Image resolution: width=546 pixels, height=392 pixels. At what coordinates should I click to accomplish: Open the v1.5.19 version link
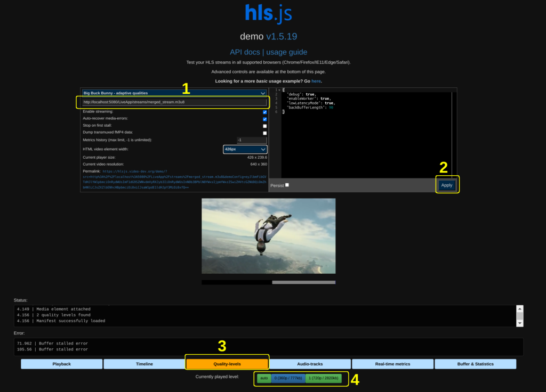point(282,37)
